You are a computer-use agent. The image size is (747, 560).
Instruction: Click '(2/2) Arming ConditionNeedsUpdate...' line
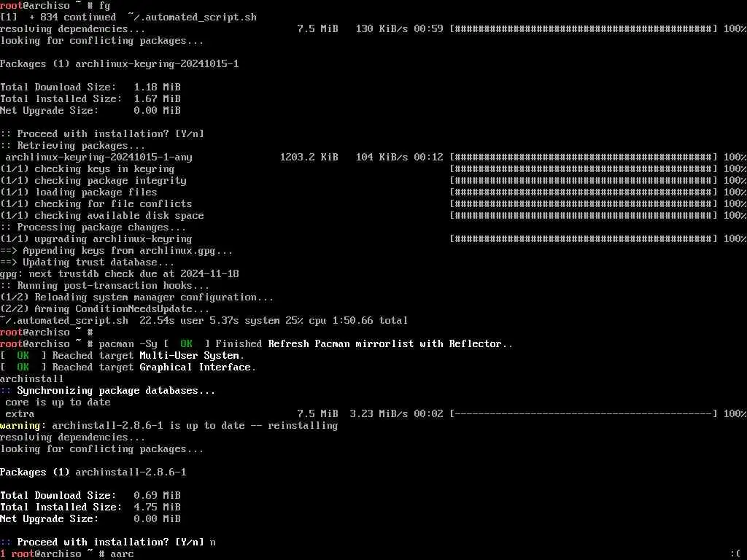[105, 308]
